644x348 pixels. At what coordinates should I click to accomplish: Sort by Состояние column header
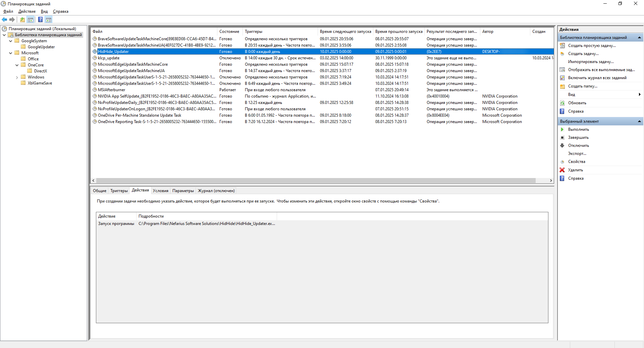tap(230, 32)
